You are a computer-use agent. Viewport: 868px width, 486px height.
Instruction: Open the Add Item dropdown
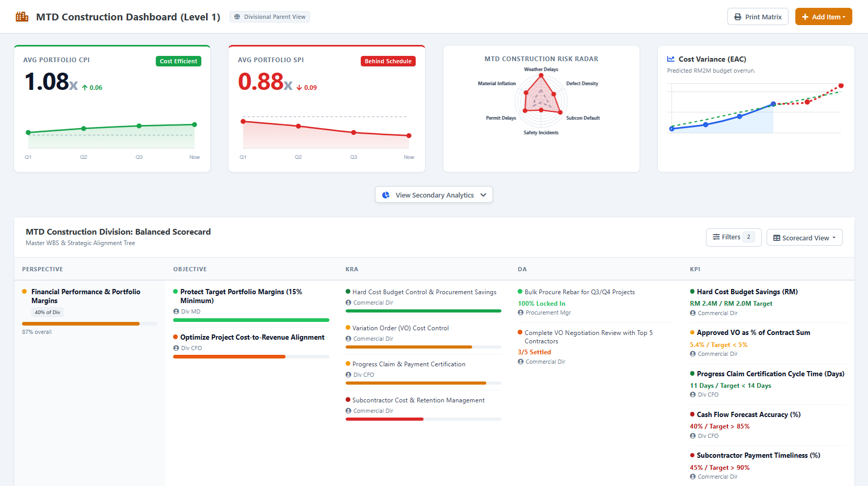(824, 17)
